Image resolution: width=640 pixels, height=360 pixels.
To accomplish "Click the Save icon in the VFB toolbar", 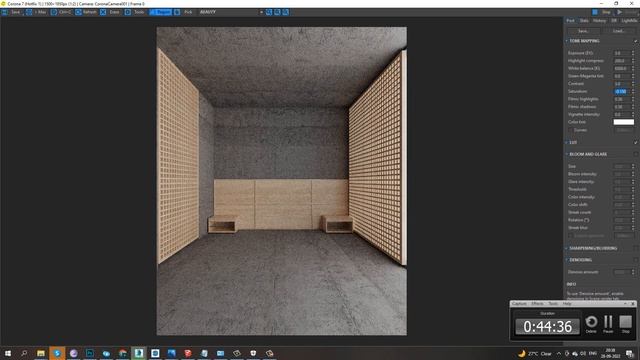I will [x=4, y=12].
